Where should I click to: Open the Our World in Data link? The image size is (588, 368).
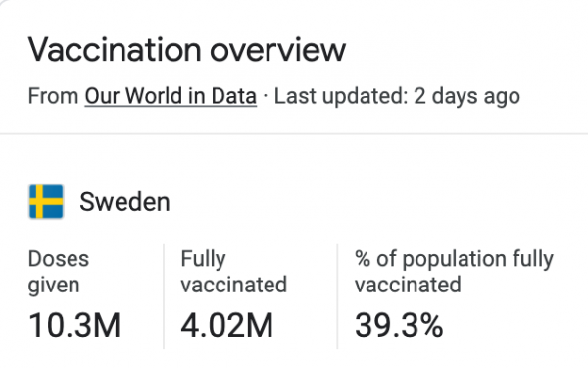[171, 96]
